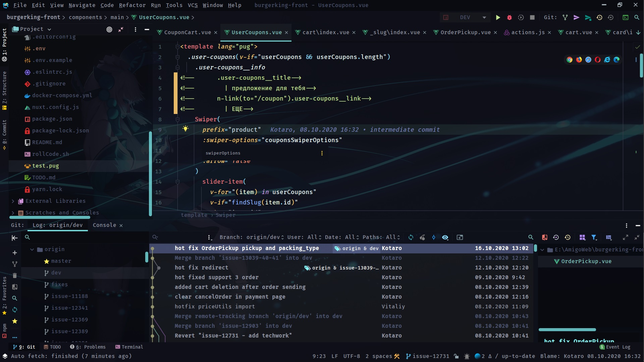Click the purple Git Commit arrow icon

577,17
